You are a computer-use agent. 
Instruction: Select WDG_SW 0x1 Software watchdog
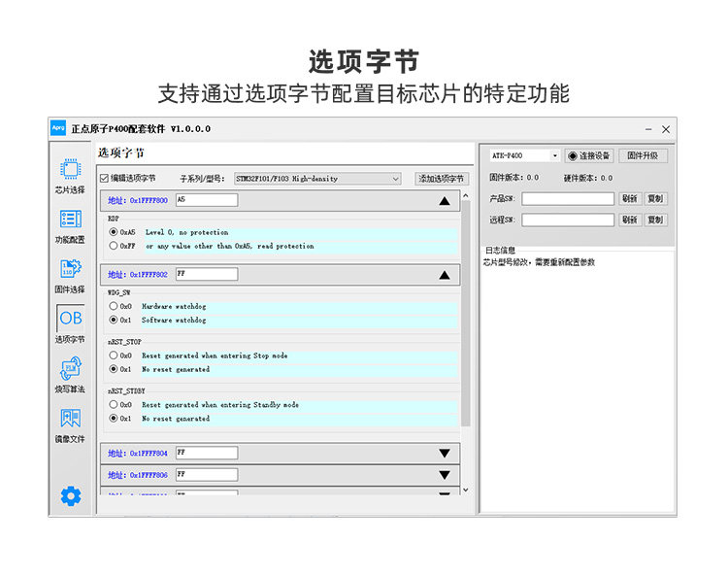point(114,320)
